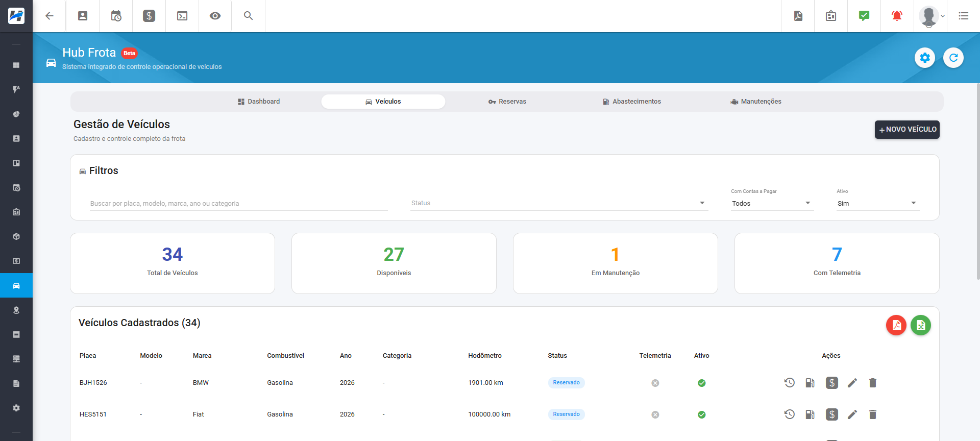Open the contact card toolbar icon
Image resolution: width=980 pixels, height=441 pixels.
pos(83,16)
